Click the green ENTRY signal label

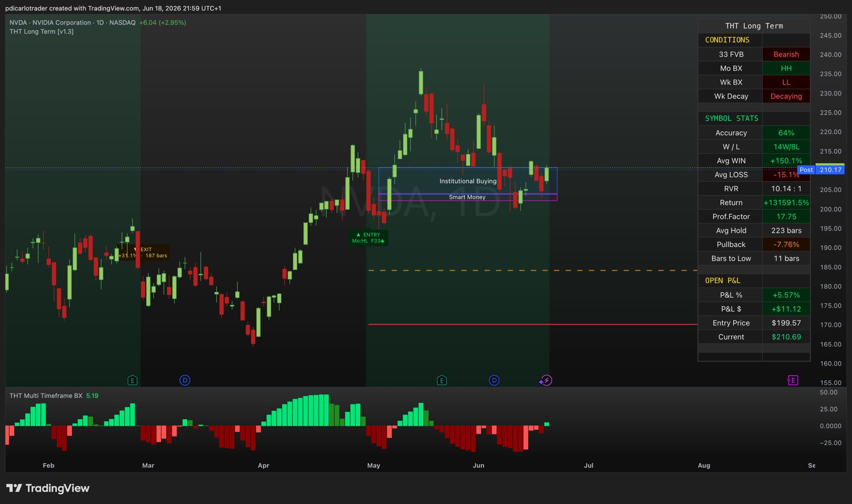(368, 238)
